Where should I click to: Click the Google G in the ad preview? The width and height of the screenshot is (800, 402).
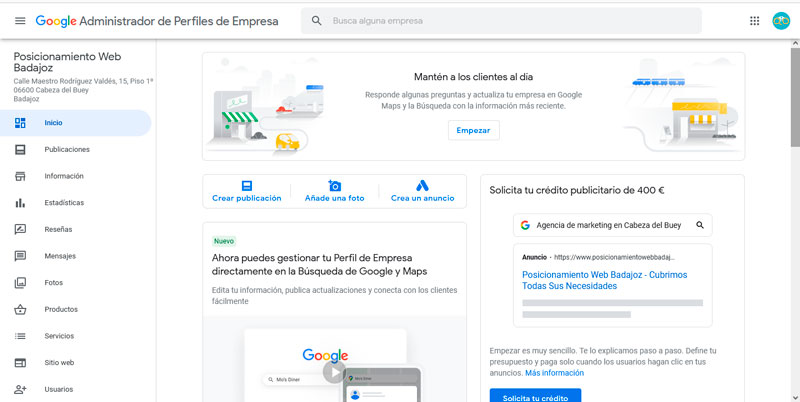(x=525, y=225)
